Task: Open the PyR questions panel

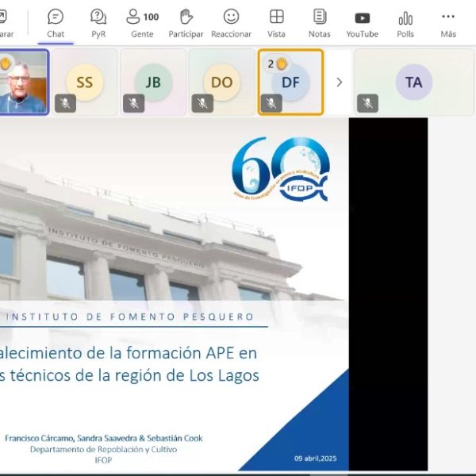Action: pos(98,24)
